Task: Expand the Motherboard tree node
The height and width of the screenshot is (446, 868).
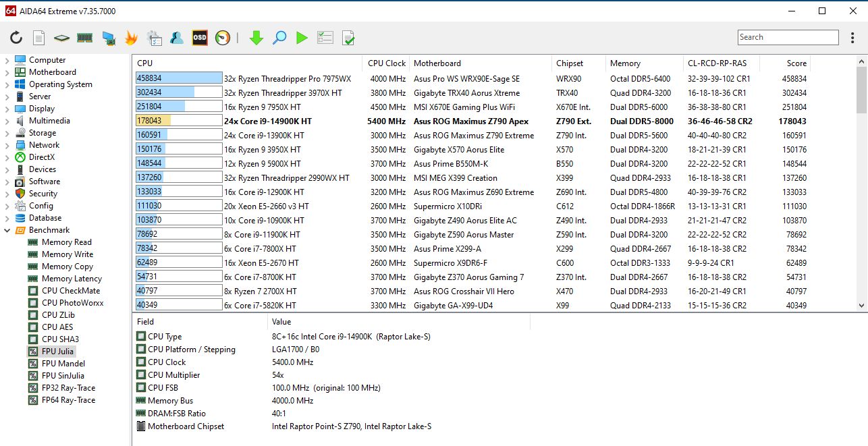Action: tap(7, 72)
